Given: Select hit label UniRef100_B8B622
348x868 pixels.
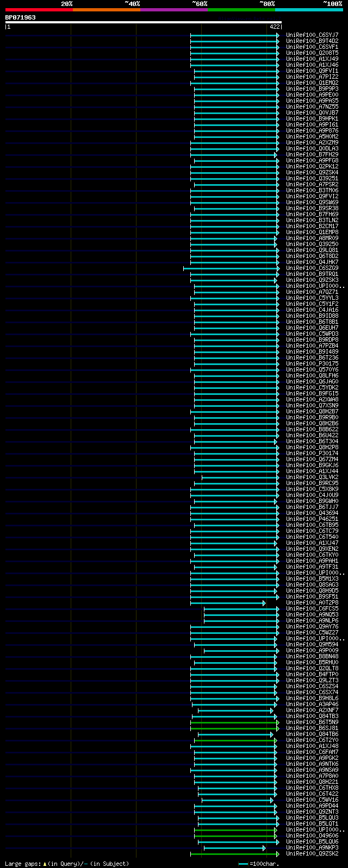Looking at the screenshot, I should [x=312, y=429].
